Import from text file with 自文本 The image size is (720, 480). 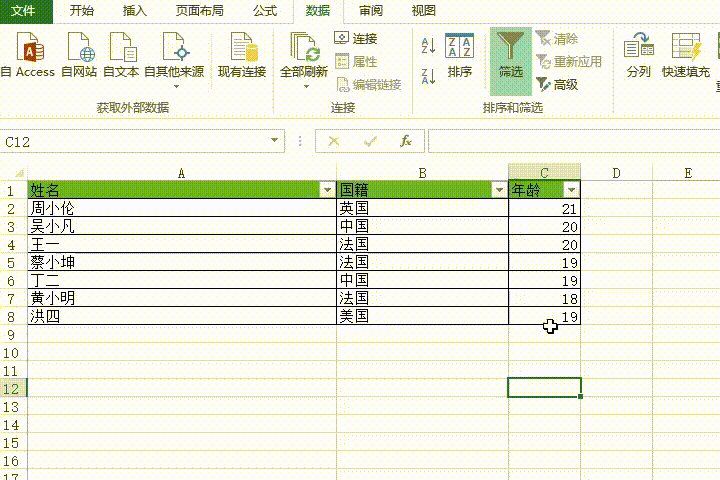pyautogui.click(x=121, y=55)
